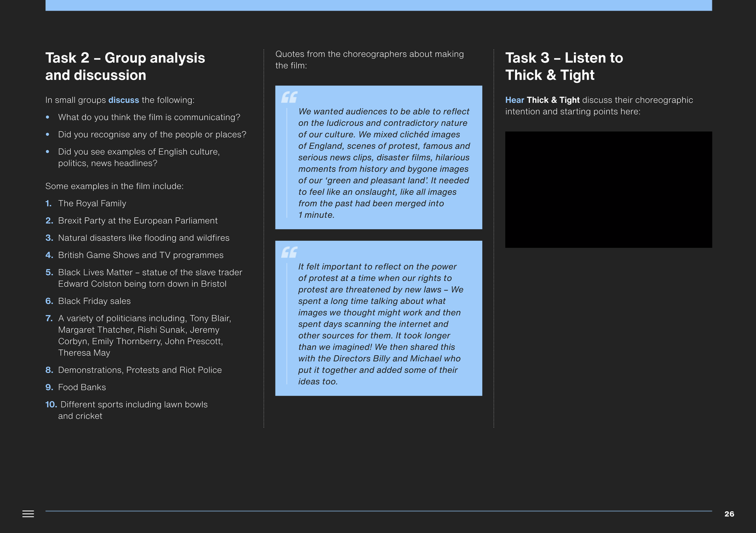Click 'Demonstrations, Protests and Riot Police'
The image size is (756, 533).
point(140,370)
